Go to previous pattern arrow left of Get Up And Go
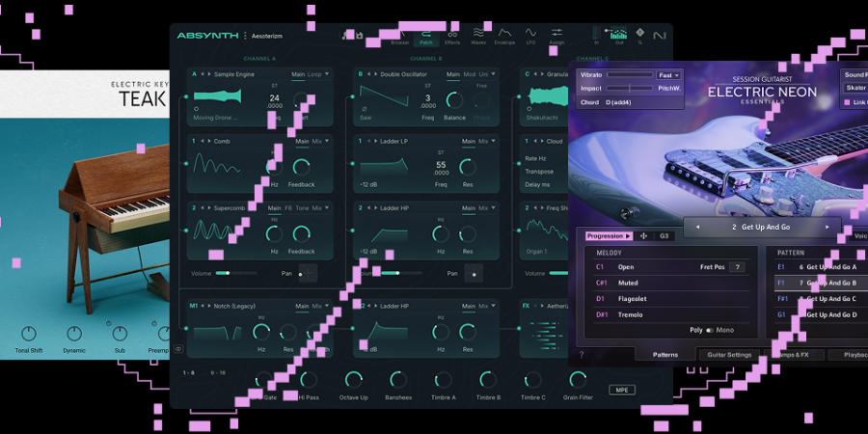Screen dimensions: 868x434 [x=697, y=227]
